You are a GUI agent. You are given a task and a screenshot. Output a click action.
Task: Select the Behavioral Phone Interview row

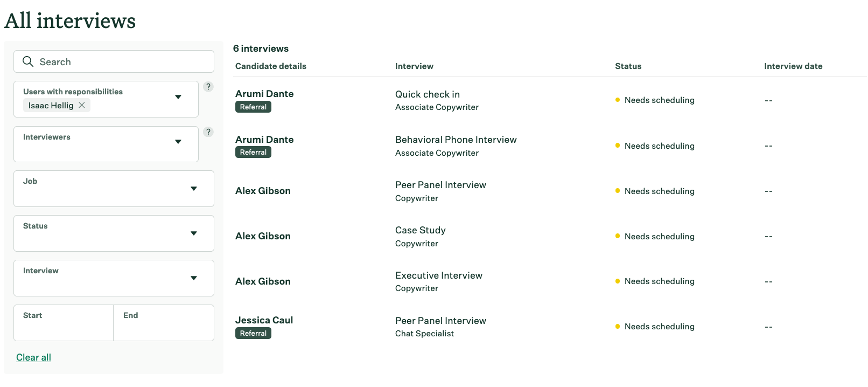[456, 140]
